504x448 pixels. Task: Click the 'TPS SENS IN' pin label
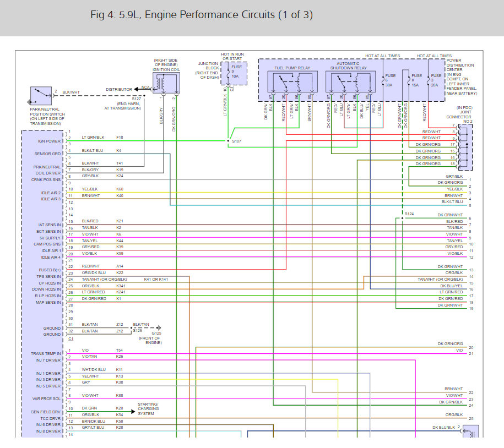[48, 276]
